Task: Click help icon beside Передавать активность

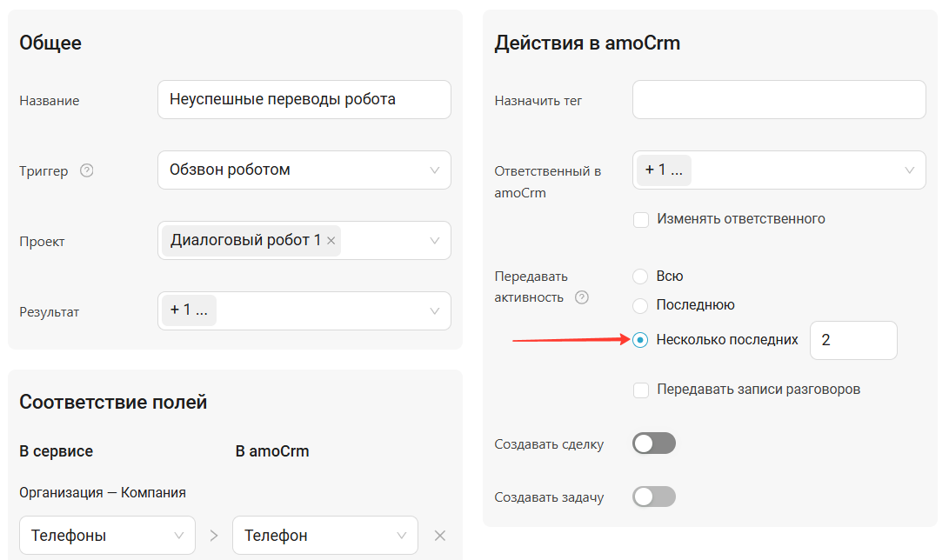Action: click(582, 297)
